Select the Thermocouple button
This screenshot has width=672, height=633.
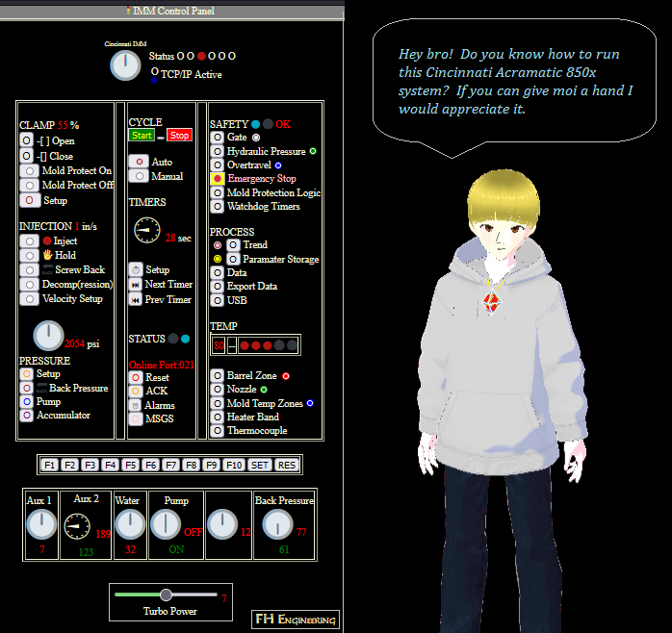[218, 431]
